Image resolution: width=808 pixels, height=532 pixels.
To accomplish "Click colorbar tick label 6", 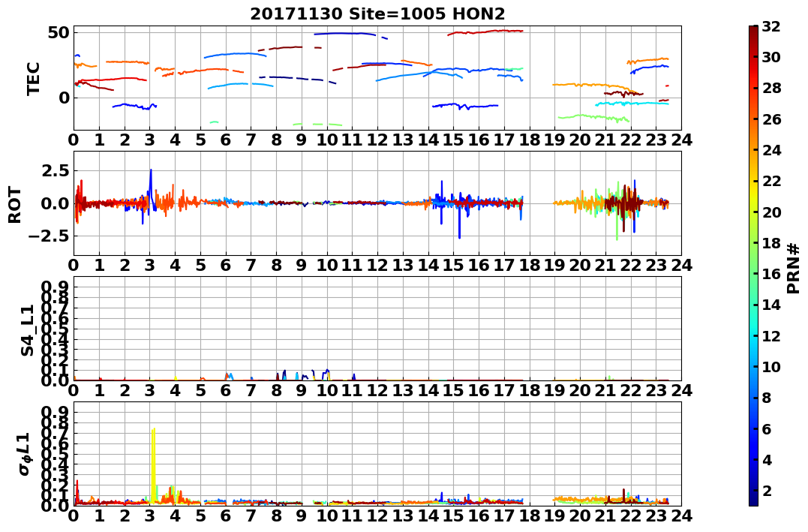I will coord(766,428).
